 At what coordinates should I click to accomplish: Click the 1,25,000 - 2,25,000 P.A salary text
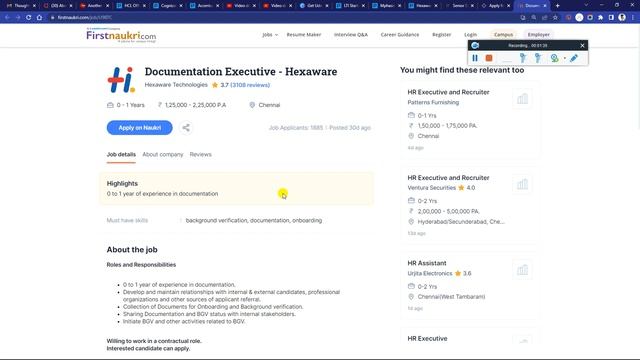tap(195, 105)
